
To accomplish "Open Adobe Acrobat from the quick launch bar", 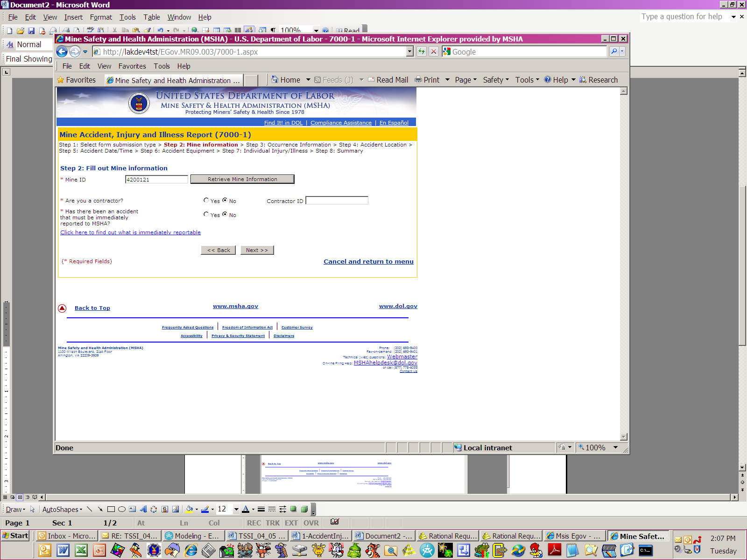I will pos(554,551).
